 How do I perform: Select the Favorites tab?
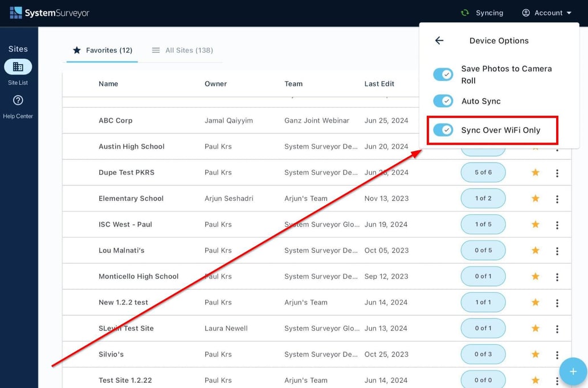103,50
